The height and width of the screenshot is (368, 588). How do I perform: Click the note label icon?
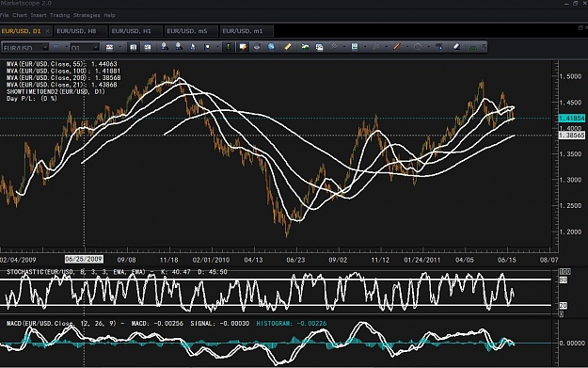(x=243, y=47)
